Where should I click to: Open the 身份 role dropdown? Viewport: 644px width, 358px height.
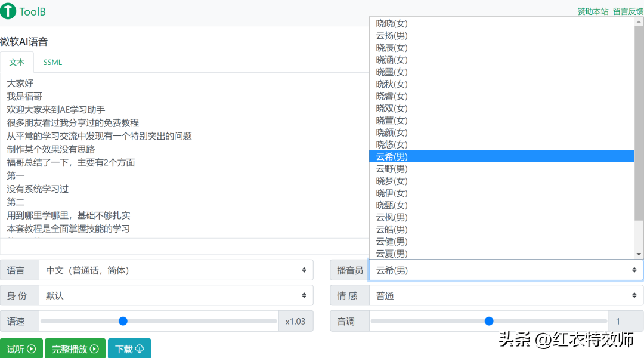(176, 295)
